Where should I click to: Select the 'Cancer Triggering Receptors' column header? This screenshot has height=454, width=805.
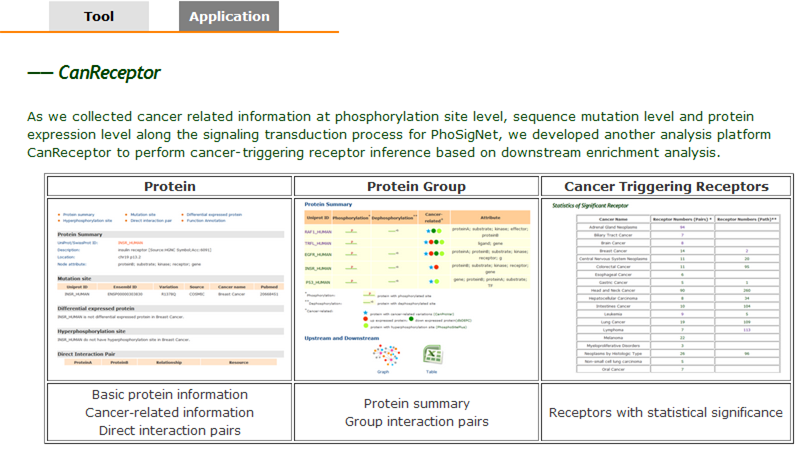666,186
